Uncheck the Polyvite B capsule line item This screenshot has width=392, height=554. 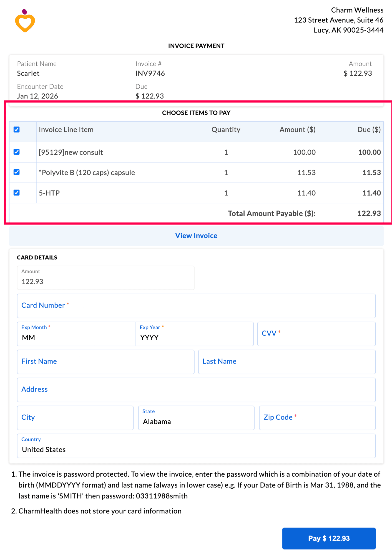pyautogui.click(x=16, y=172)
